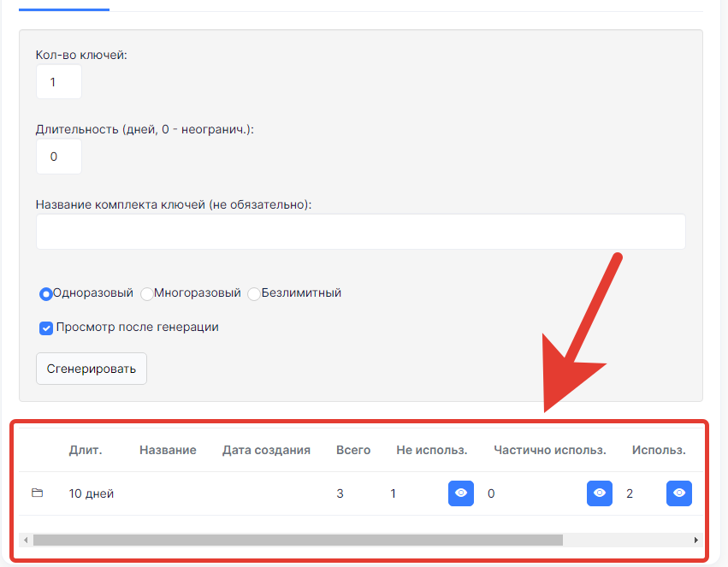Open folder icon in 10 дней row

tap(37, 493)
